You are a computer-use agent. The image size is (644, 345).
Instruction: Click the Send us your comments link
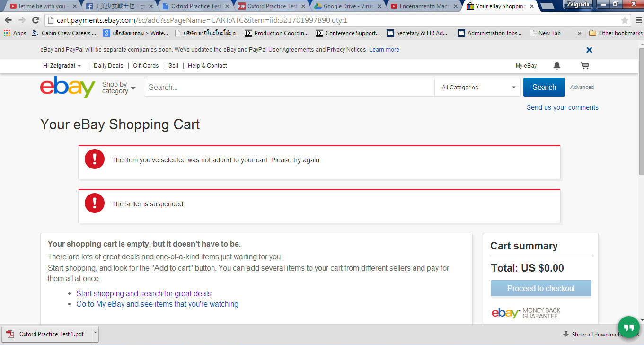coord(563,107)
